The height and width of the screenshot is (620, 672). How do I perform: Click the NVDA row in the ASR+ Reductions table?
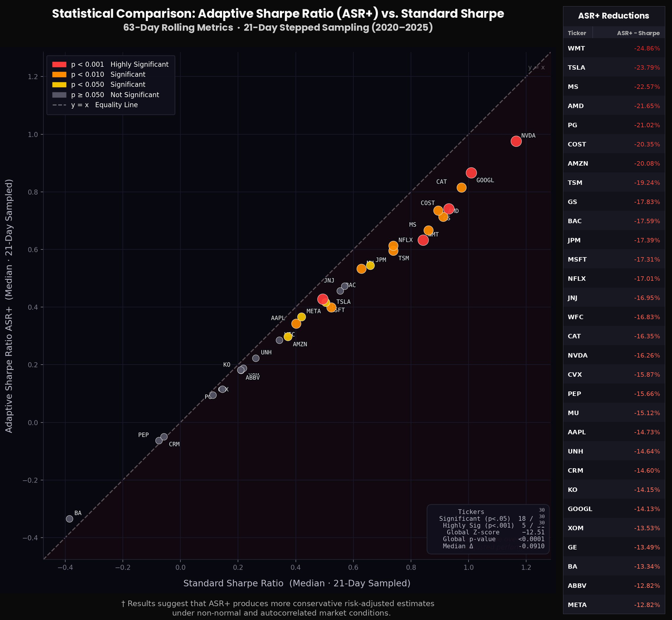pos(614,355)
